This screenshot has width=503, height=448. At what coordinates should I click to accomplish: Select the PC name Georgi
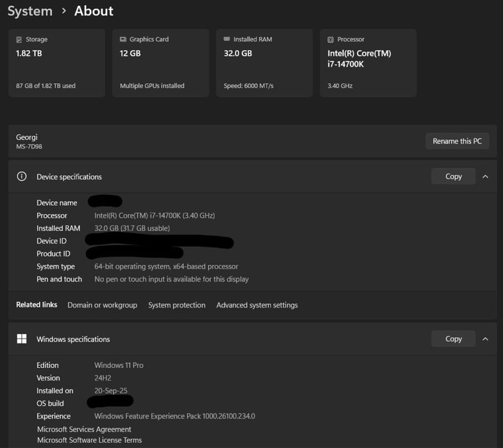[x=27, y=137]
